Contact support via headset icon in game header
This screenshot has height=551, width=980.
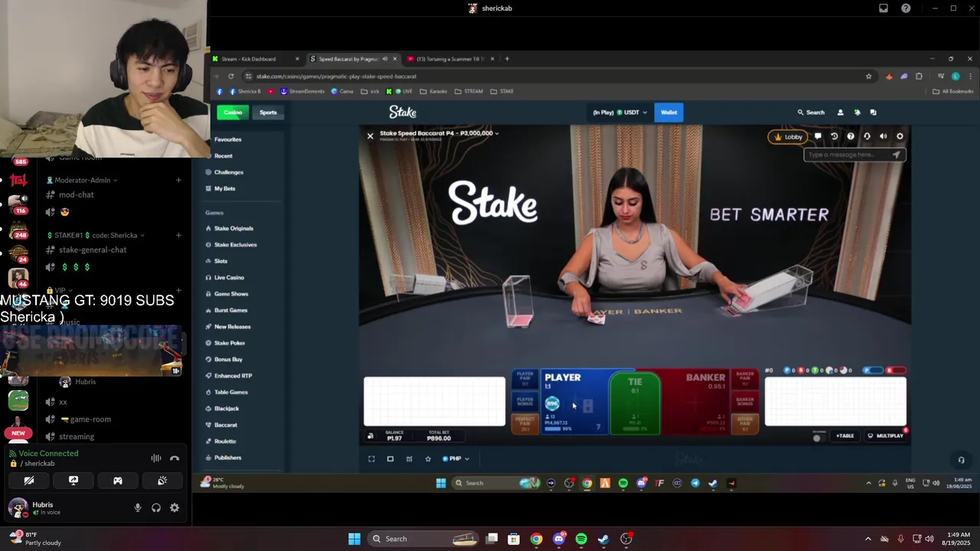867,136
